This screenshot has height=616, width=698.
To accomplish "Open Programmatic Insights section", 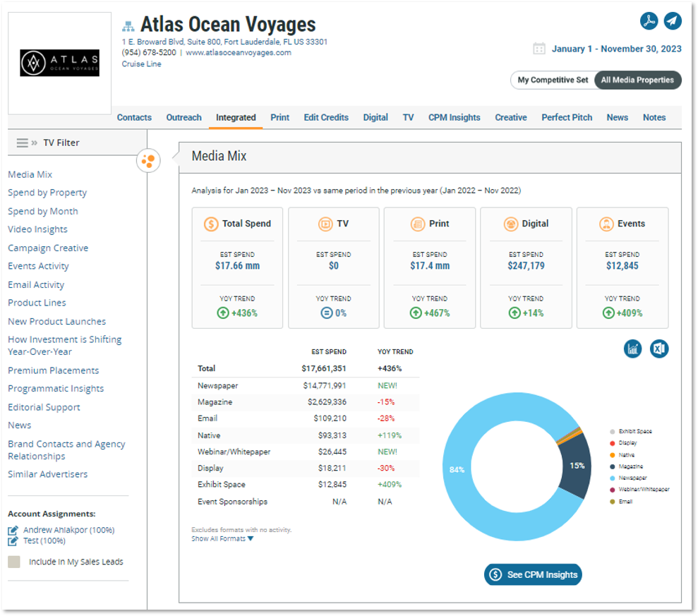I will pyautogui.click(x=56, y=389).
